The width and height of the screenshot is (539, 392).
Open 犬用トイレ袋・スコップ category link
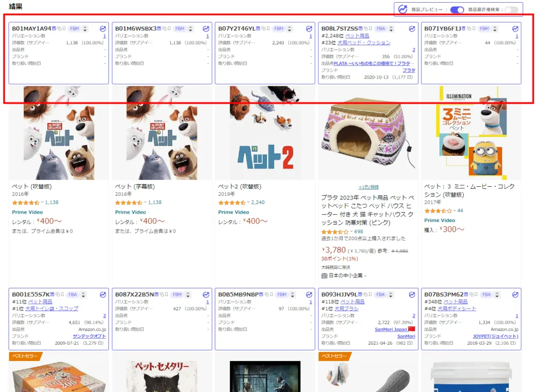coord(52,308)
